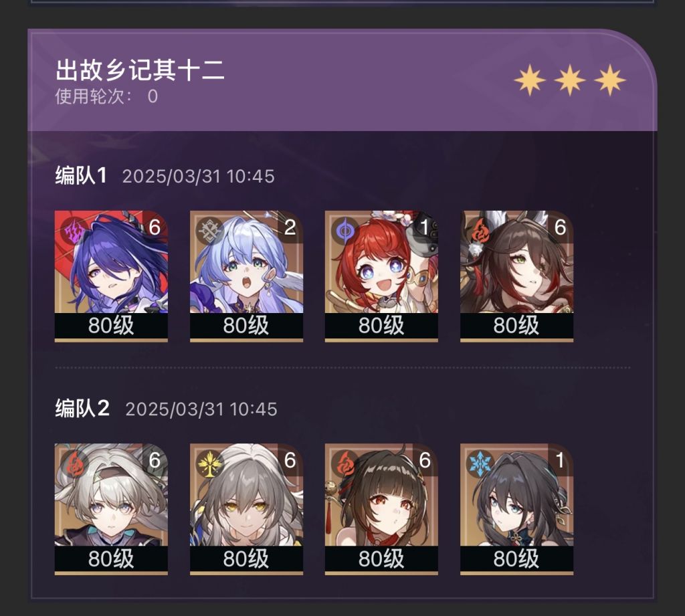
Task: Click the Quantum element icon on red-haired character
Action: (x=345, y=230)
